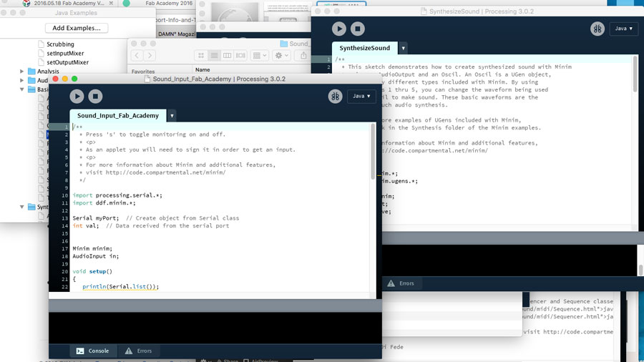Select the SynthesizeSound tab
The width and height of the screenshot is (644, 362).
pos(365,48)
